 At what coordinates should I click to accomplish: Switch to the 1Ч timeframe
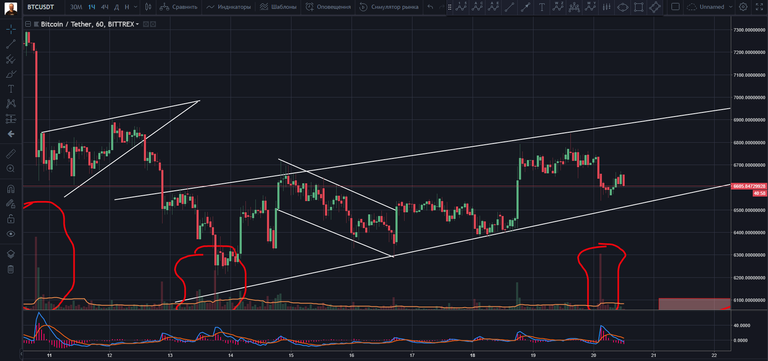(x=92, y=7)
